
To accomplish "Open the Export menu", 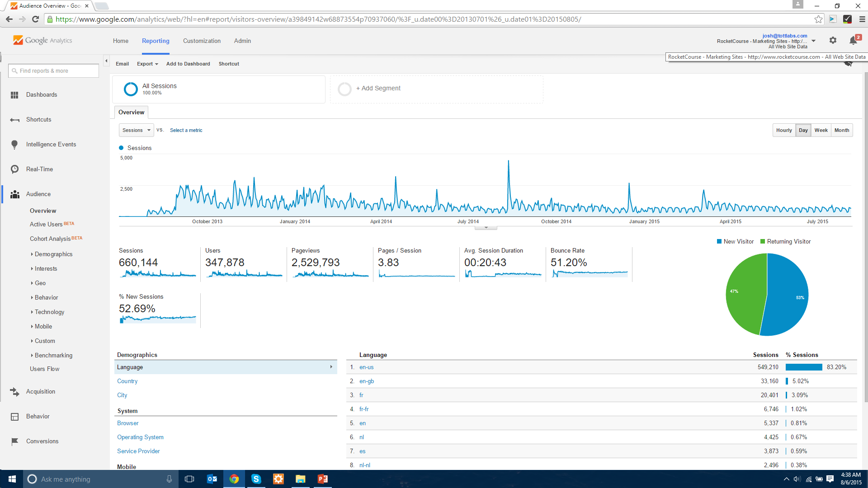I will pyautogui.click(x=147, y=64).
